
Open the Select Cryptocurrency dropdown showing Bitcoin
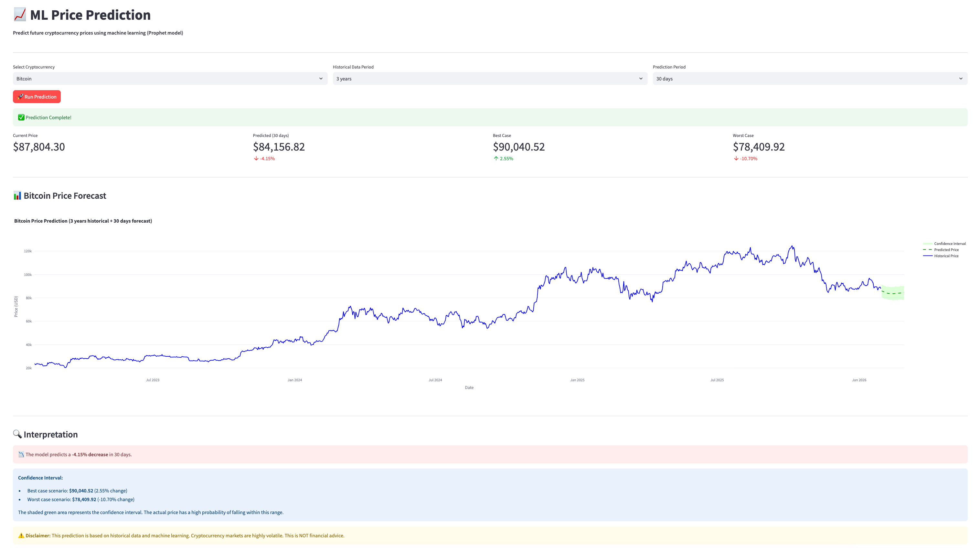170,79
